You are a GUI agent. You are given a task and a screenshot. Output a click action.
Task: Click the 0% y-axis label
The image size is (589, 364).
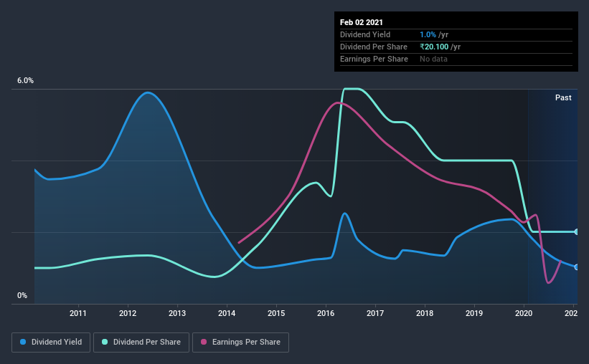[x=22, y=296]
